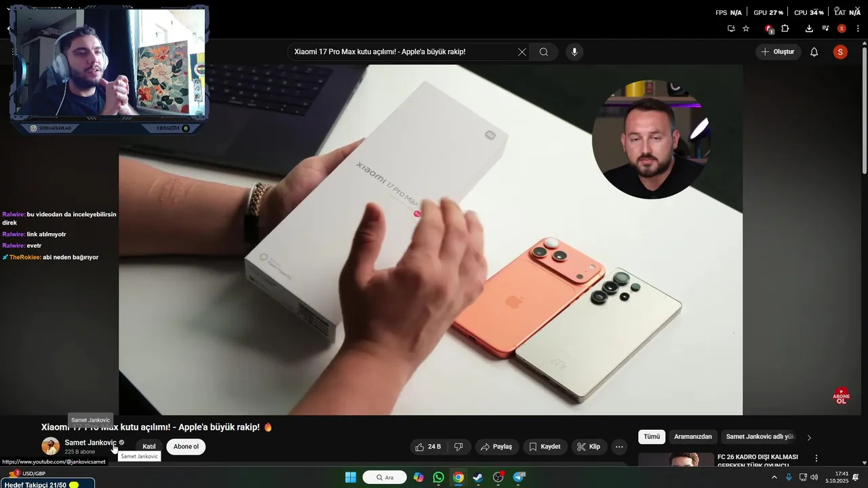
Task: Open the YouTube account avatar menu
Action: (x=840, y=52)
